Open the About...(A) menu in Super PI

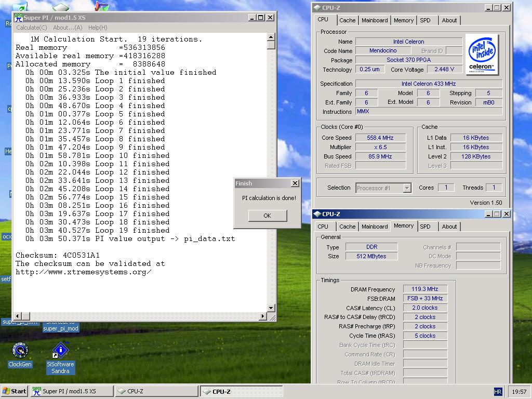pos(68,28)
